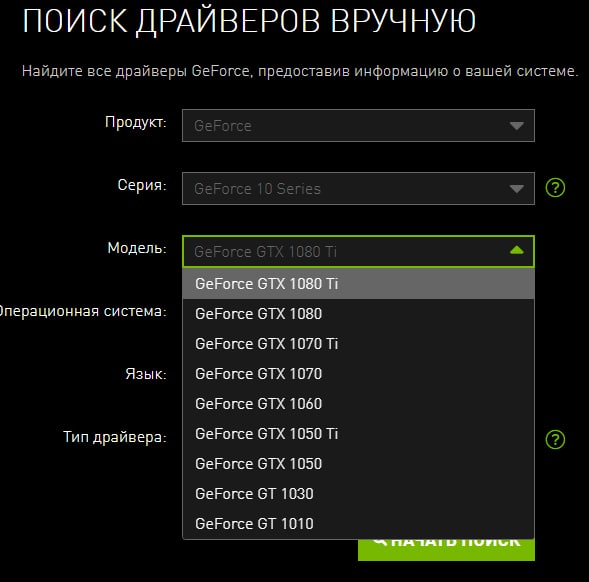Click the Тип драйвера: label
The height and width of the screenshot is (582, 589).
click(x=115, y=437)
